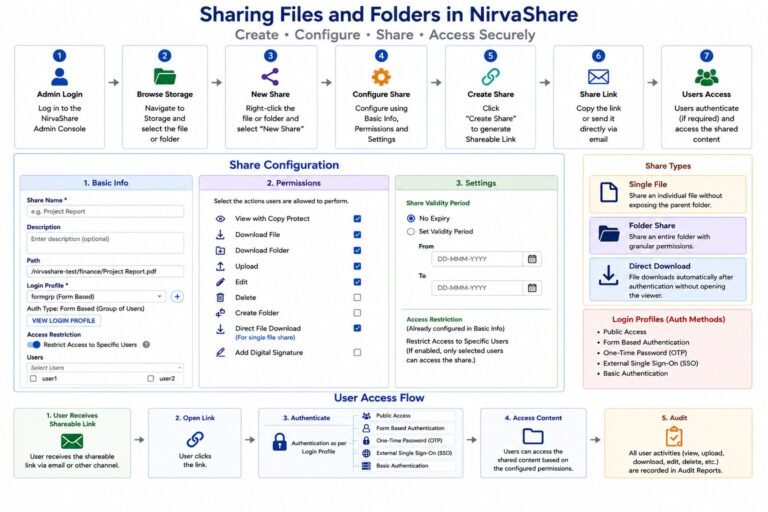The height and width of the screenshot is (512, 768).
Task: Click the To date DD-MMM-YYYY field
Action: pyautogui.click(x=477, y=288)
